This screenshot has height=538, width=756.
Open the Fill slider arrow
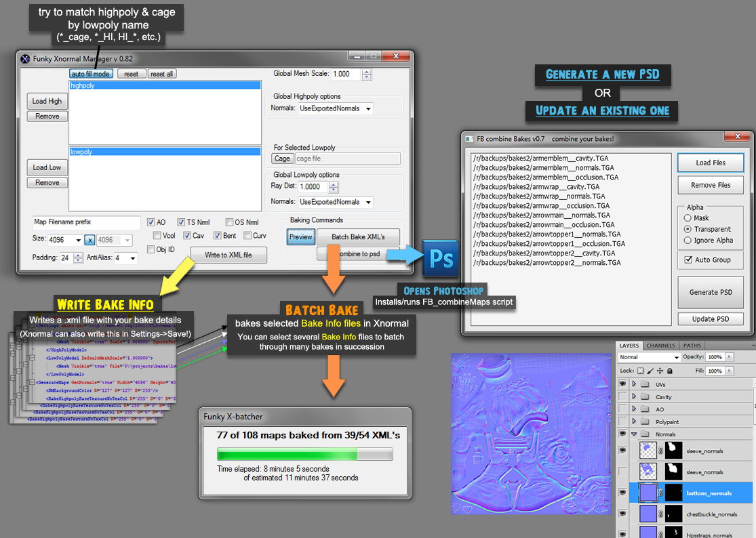(729, 371)
